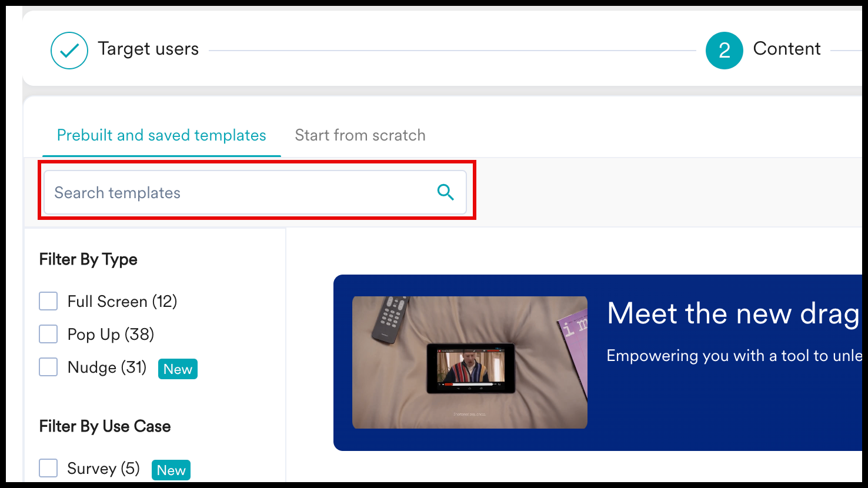Open the video thumbnail in the banner
The width and height of the screenshot is (868, 488).
coord(469,362)
